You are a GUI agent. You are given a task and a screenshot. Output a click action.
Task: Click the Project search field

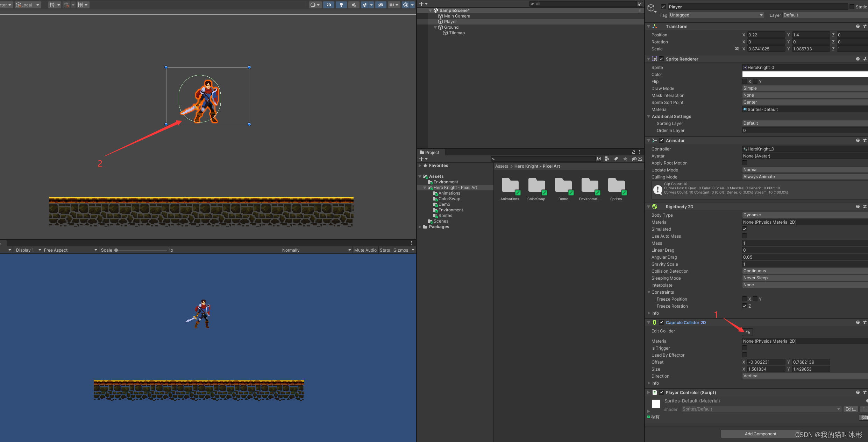543,159
